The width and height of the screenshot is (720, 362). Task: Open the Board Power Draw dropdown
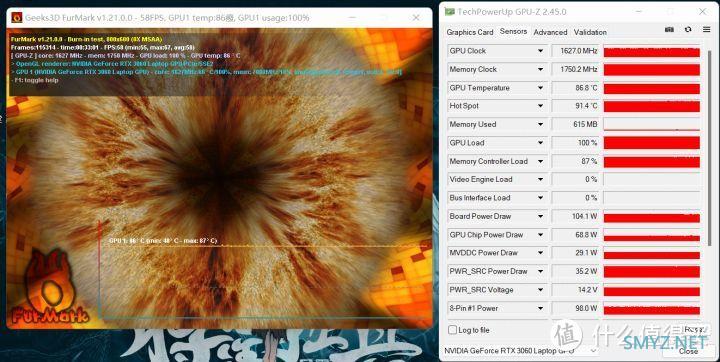pos(540,216)
